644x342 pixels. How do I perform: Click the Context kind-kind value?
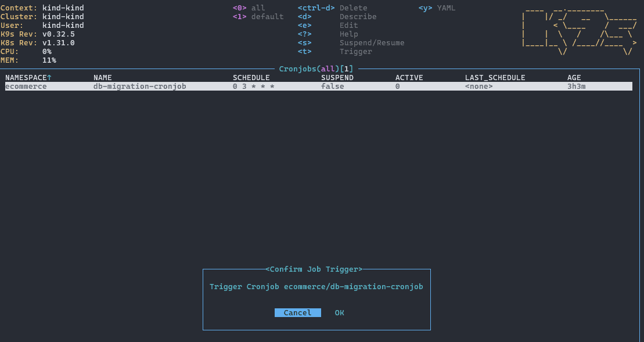[63, 8]
